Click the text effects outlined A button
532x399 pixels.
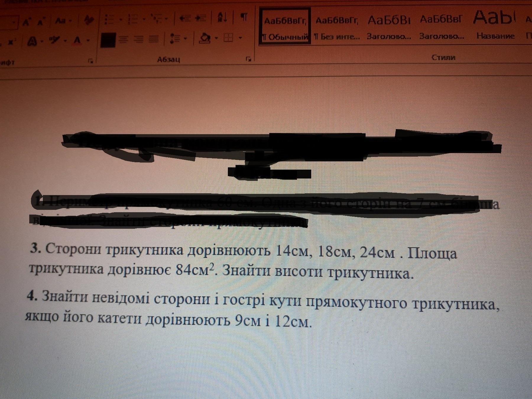coord(32,41)
